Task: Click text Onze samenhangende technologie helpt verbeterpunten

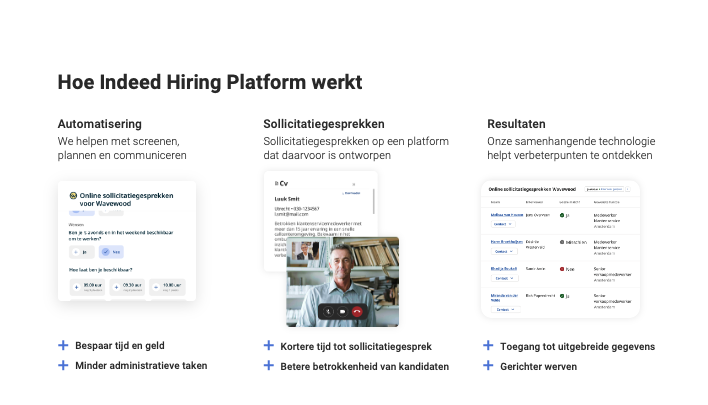Action: pyautogui.click(x=571, y=148)
